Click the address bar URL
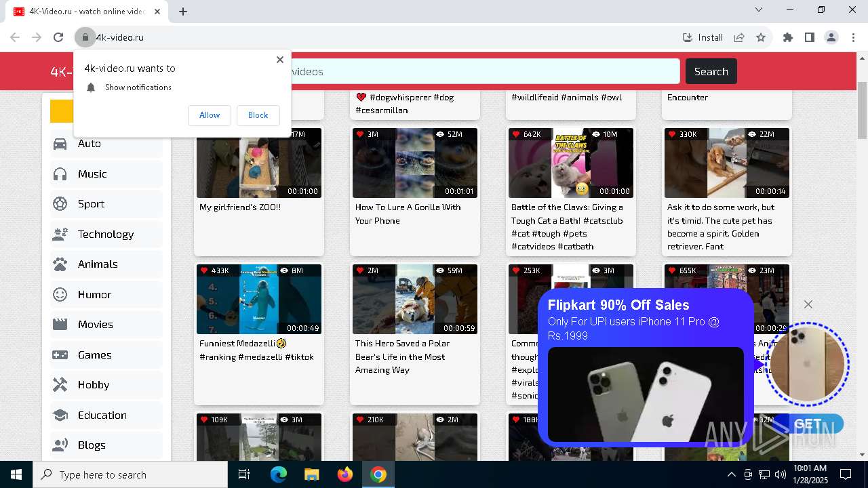This screenshot has height=488, width=868. (x=119, y=37)
